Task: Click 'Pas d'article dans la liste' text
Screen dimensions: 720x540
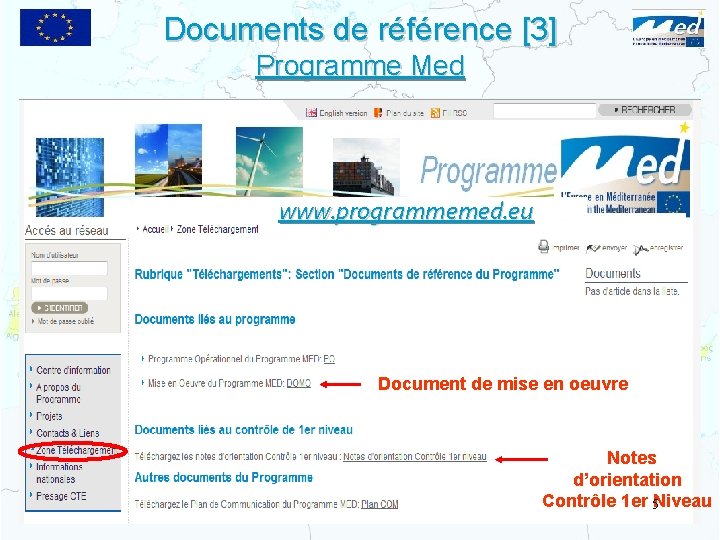Action: point(632,291)
